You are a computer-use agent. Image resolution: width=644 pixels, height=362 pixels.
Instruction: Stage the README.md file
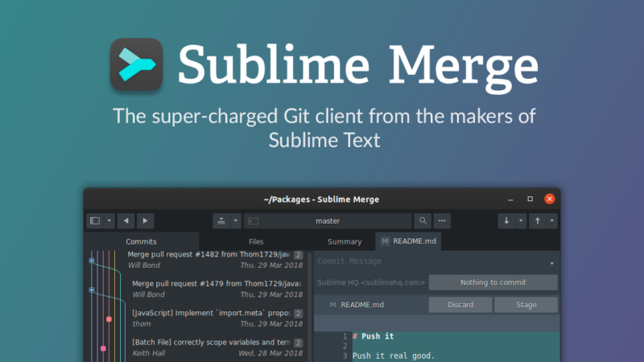pos(526,305)
